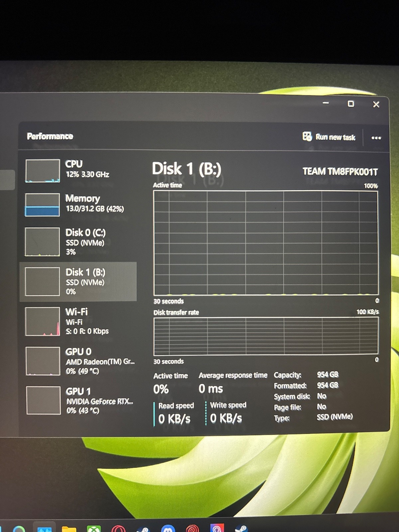Click the Capacity 954 GB value
This screenshot has height=532, width=399.
(x=328, y=375)
